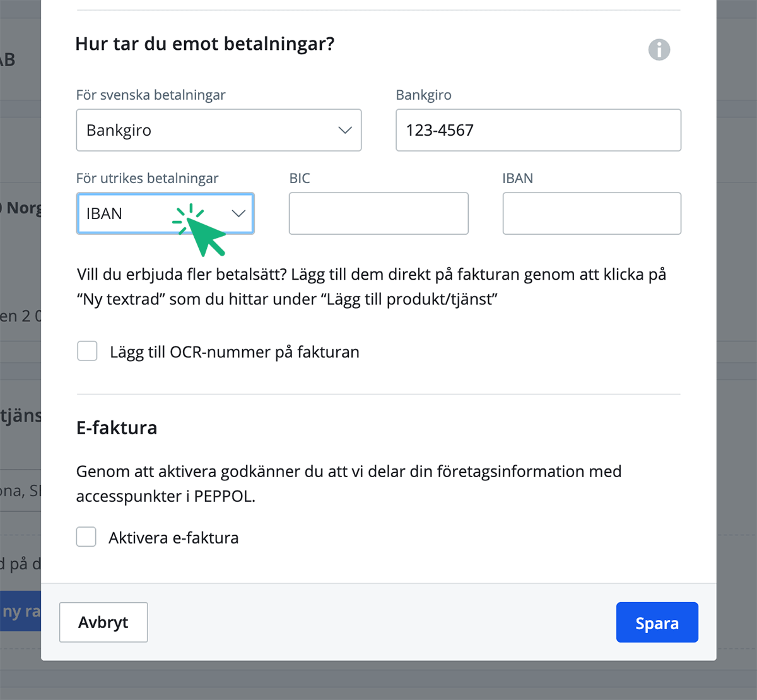Image resolution: width=757 pixels, height=700 pixels.
Task: Click the empty BIC input field
Action: coord(378,213)
